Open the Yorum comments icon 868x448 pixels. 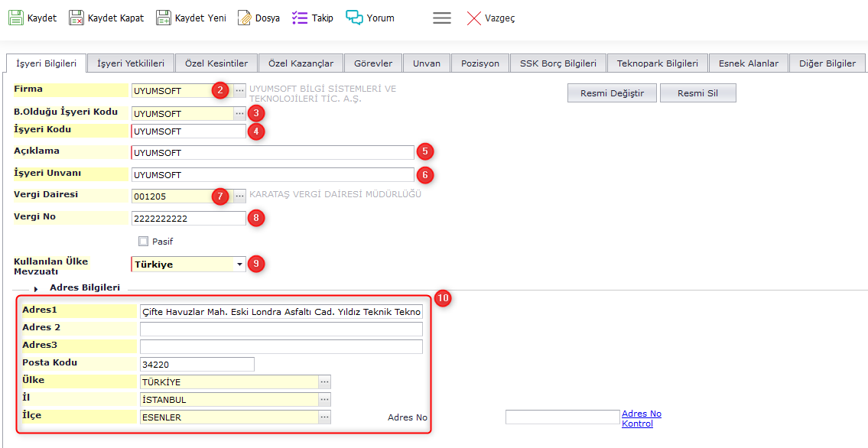(354, 18)
